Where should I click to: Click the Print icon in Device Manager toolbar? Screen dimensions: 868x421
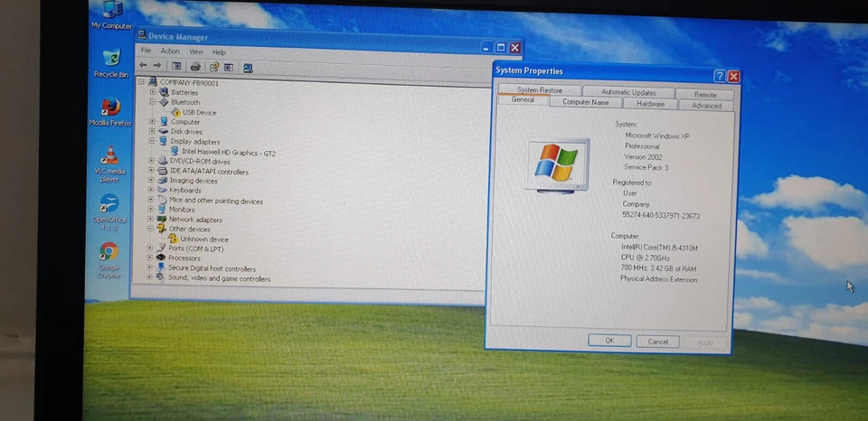(x=195, y=66)
